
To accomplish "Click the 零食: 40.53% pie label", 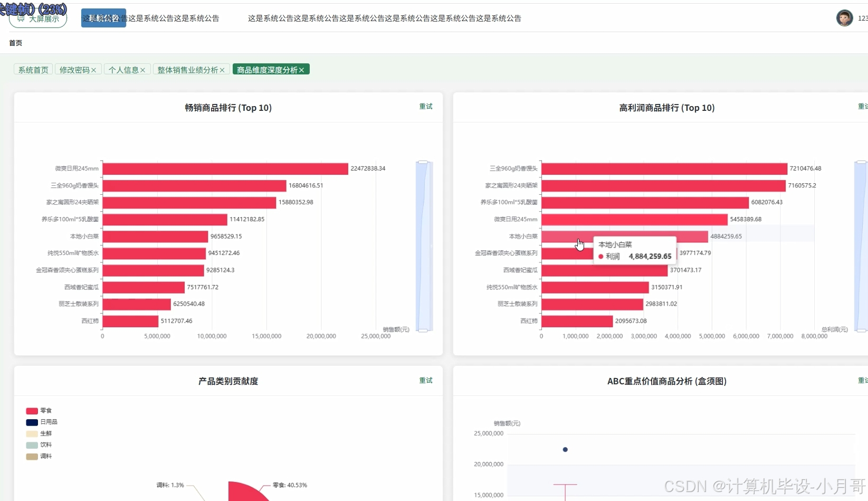I will 290,485.
